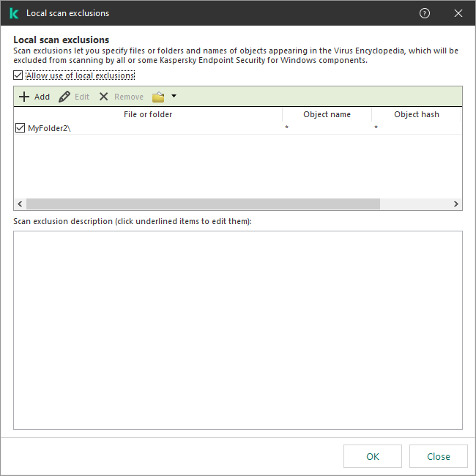The image size is (476, 476).
Task: Click the Edit pencil icon
Action: click(64, 97)
